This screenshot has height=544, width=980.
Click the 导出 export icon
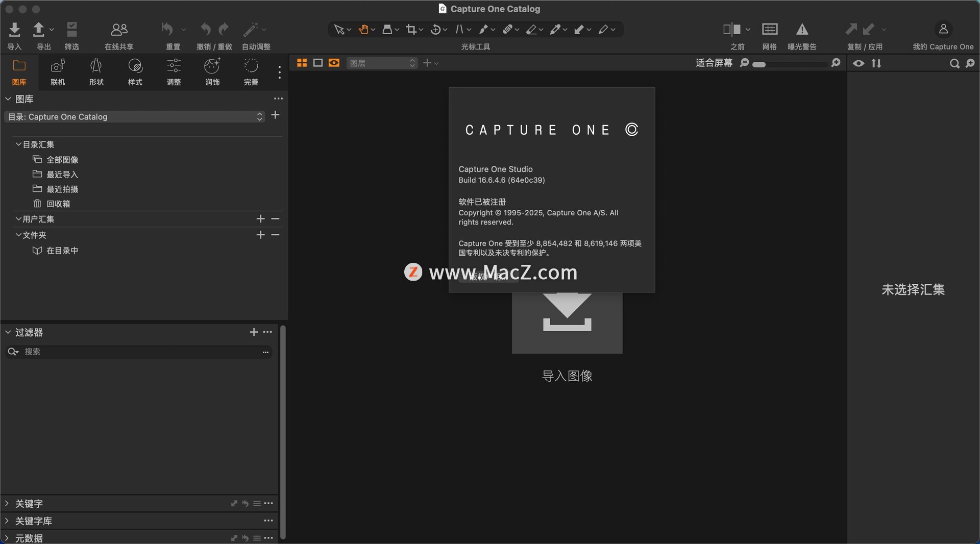coord(39,30)
